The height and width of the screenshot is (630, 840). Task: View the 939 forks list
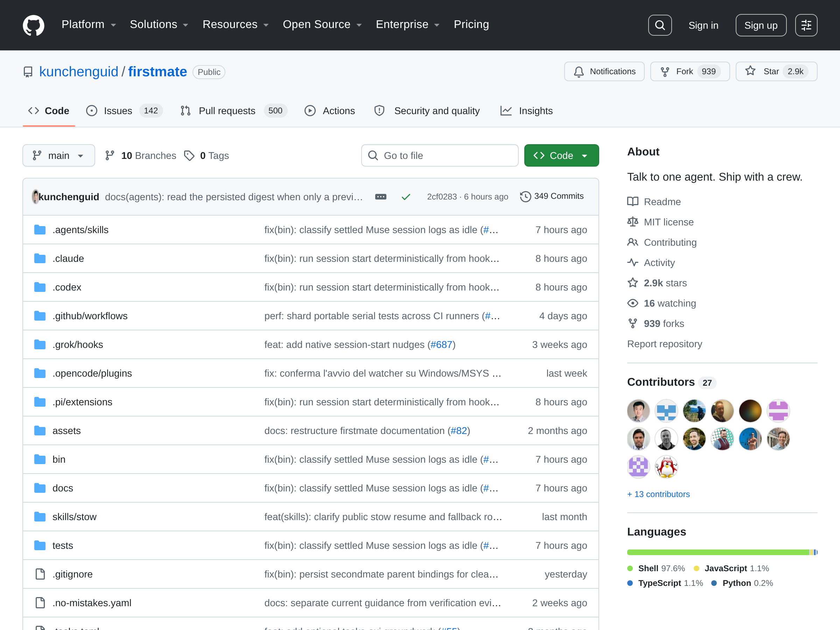[656, 323]
